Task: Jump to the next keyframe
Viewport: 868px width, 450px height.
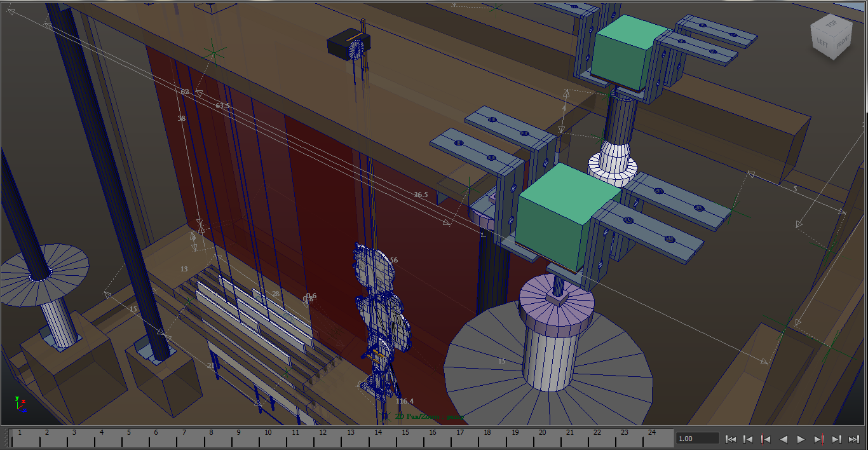Action: (819, 439)
